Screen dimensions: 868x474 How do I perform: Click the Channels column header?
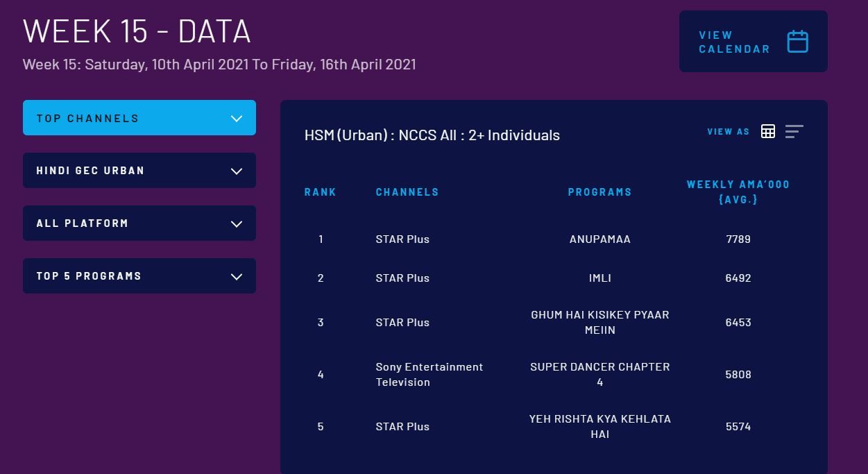(x=407, y=192)
